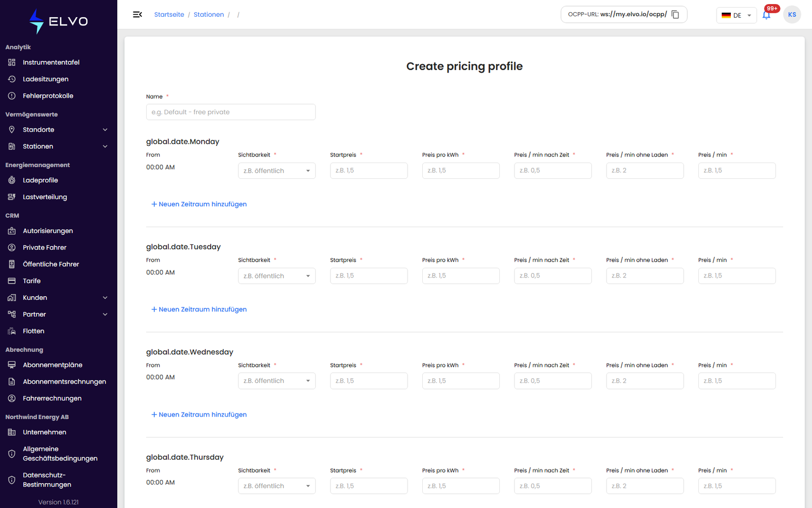Add a new time period for Monday
This screenshot has height=508, width=812.
click(199, 204)
